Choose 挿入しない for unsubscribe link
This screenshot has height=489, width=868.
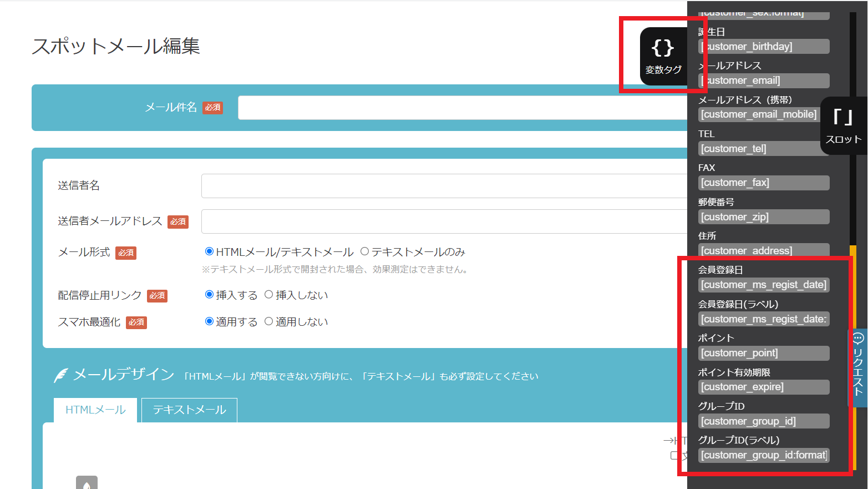[269, 295]
